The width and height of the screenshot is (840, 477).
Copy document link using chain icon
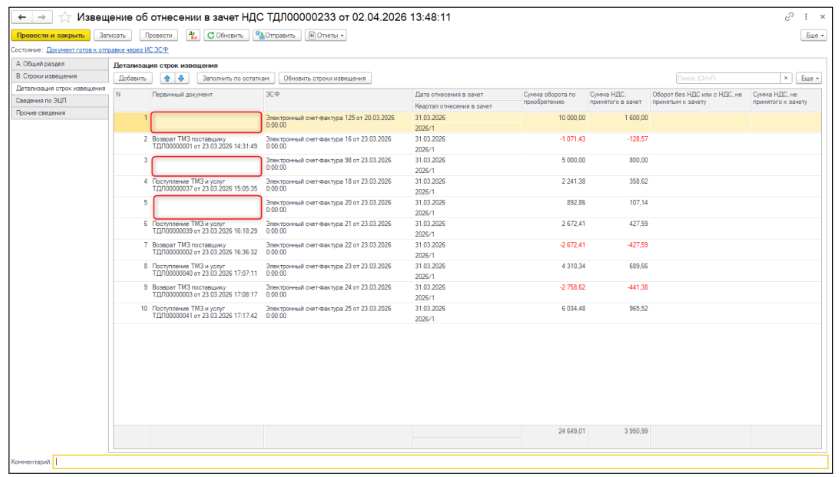click(x=790, y=17)
